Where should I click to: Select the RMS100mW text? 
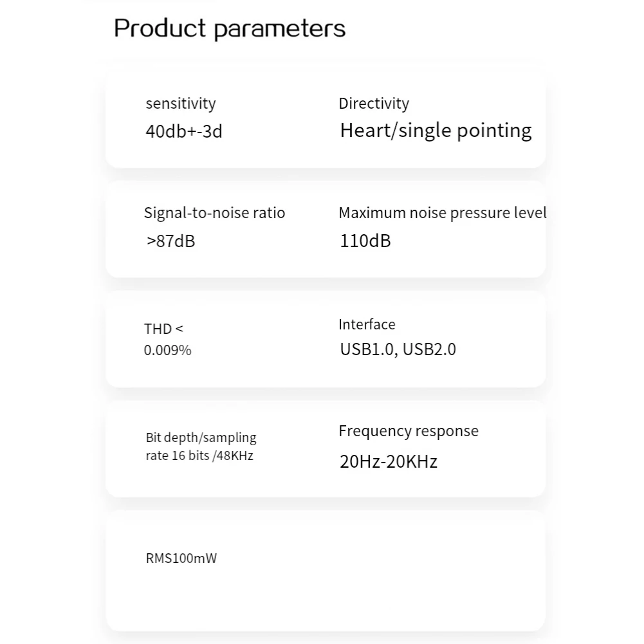coord(181,558)
